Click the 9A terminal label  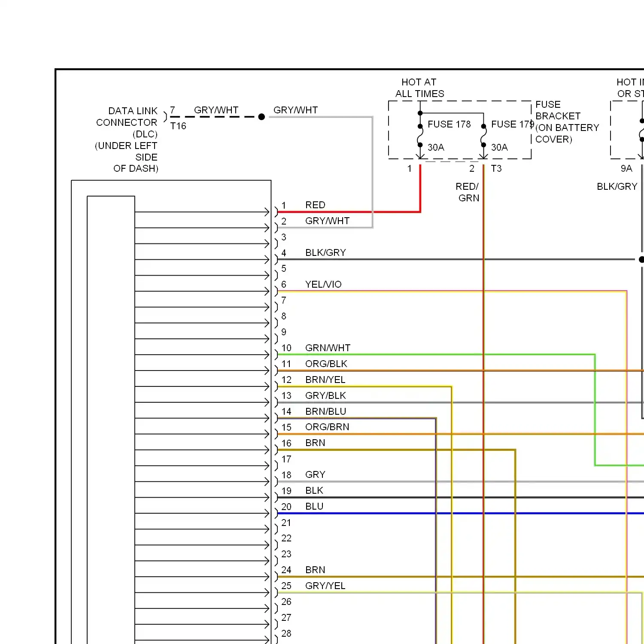(x=626, y=168)
